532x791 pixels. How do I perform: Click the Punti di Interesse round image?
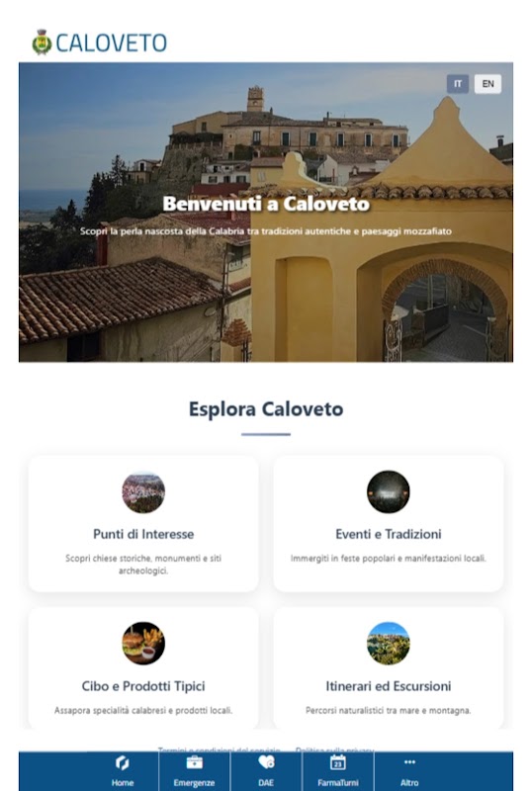click(143, 491)
